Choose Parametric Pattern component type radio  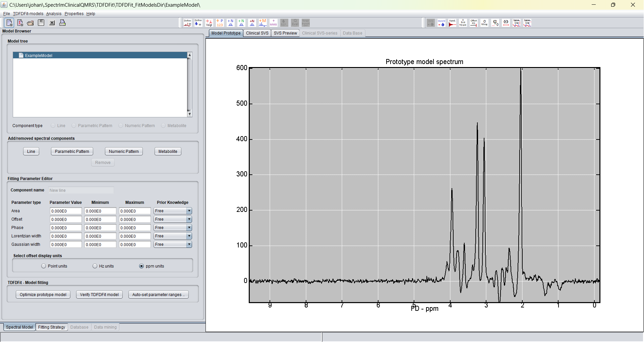[x=74, y=125]
